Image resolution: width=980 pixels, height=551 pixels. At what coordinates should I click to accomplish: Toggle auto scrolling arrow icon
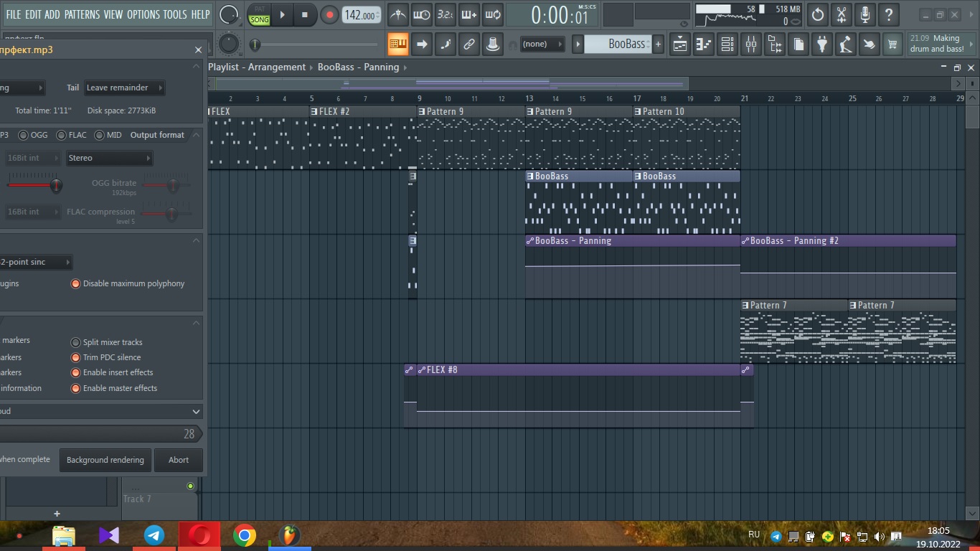[422, 44]
